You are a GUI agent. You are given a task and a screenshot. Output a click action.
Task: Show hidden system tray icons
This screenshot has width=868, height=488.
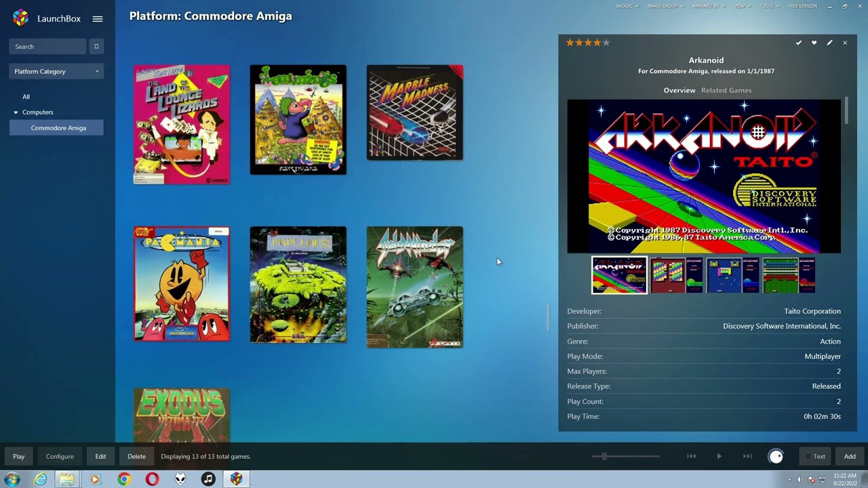pyautogui.click(x=789, y=479)
